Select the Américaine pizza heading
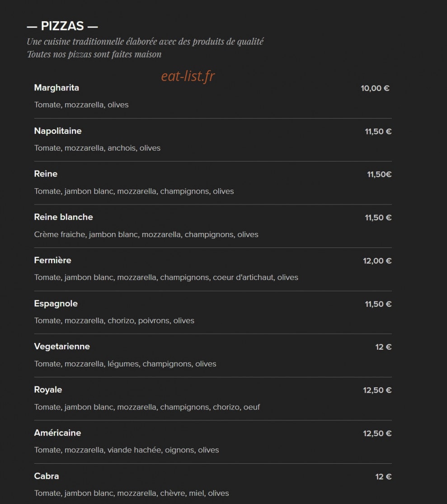Image resolution: width=447 pixels, height=504 pixels. [57, 433]
